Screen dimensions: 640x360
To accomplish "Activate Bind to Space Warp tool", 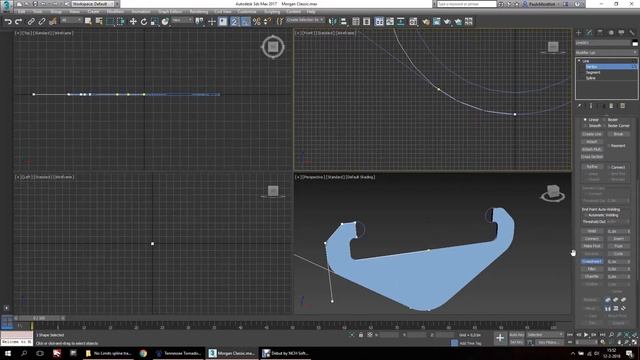I will pos(53,22).
